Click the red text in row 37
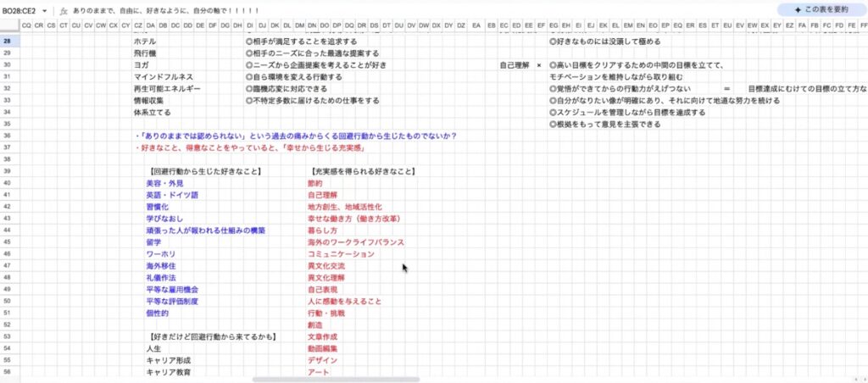This screenshot has height=383, width=868. point(252,147)
